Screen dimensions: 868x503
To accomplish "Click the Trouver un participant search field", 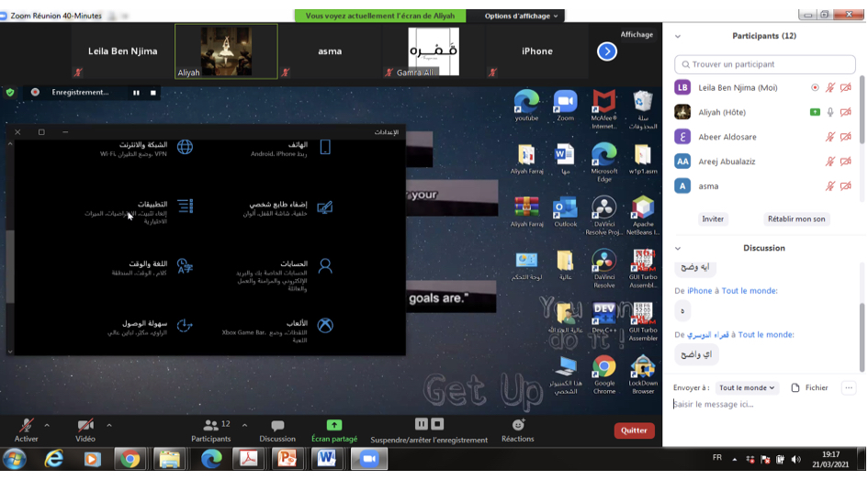I will 765,64.
